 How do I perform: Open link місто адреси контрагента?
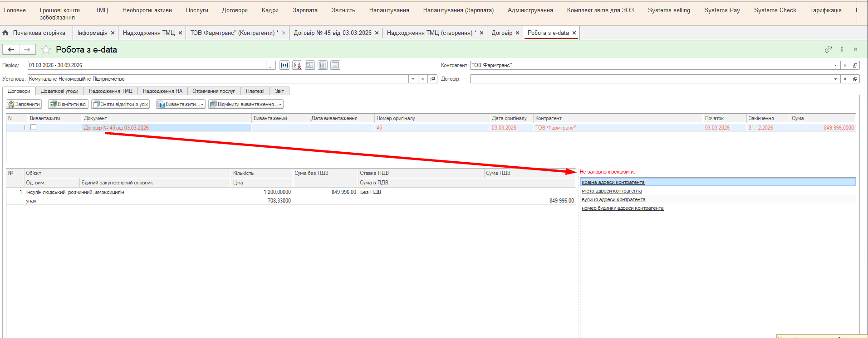[x=612, y=191]
